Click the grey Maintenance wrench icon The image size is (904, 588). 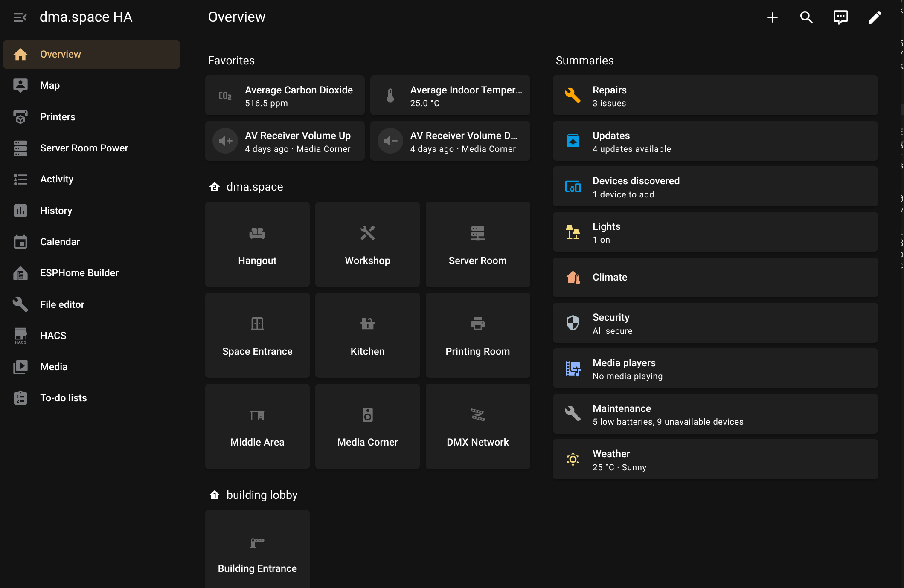point(573,414)
